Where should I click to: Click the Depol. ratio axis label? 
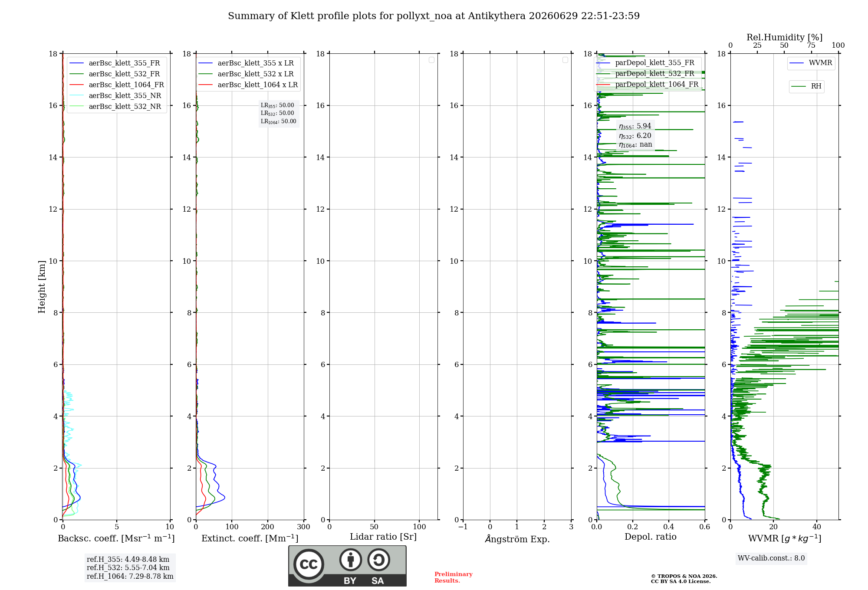(x=651, y=537)
